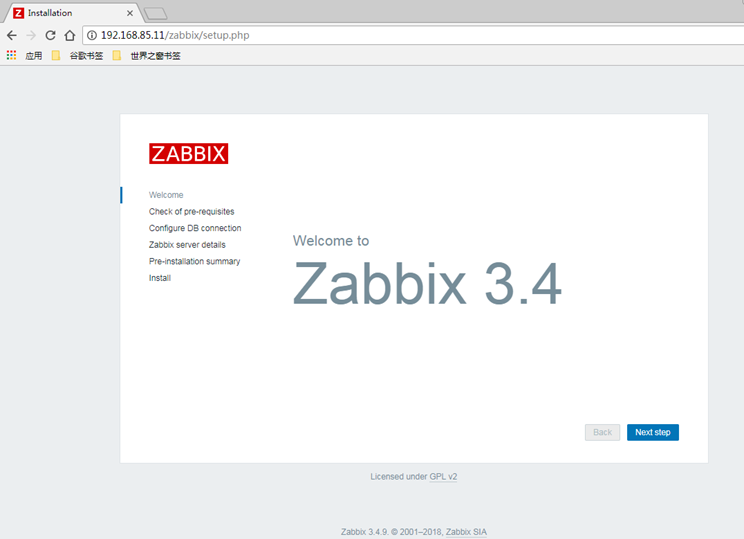
Task: Click the disabled Back button
Action: point(603,432)
